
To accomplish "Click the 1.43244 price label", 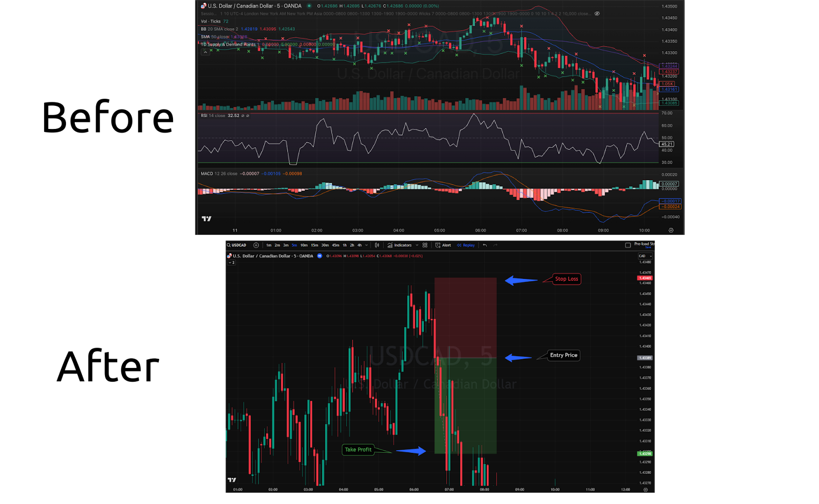I will [x=669, y=66].
